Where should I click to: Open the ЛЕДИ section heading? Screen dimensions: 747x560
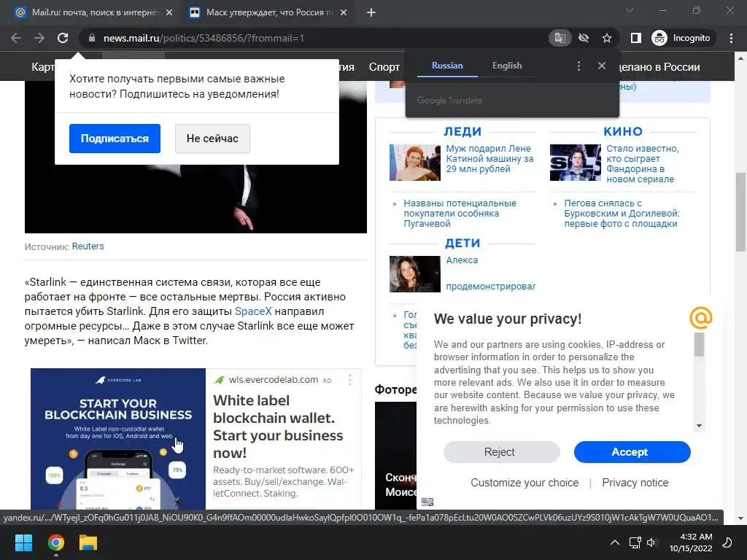462,131
